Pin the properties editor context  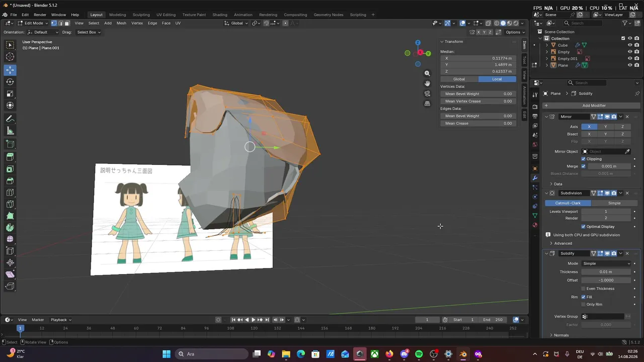[x=637, y=94]
